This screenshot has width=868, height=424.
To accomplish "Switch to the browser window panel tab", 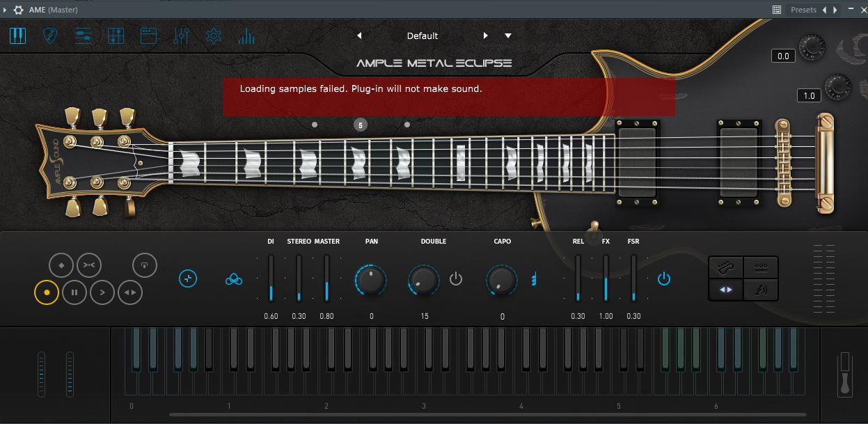I will click(x=148, y=36).
